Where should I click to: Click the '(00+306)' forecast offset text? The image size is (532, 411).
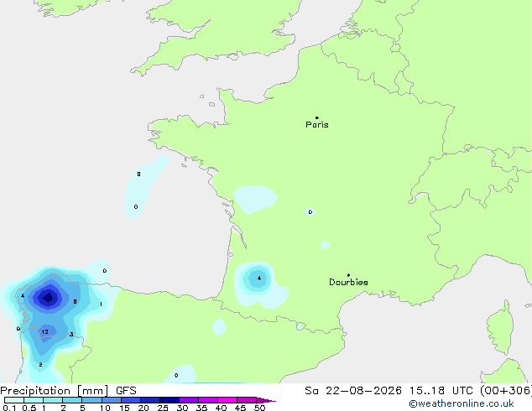506,391
